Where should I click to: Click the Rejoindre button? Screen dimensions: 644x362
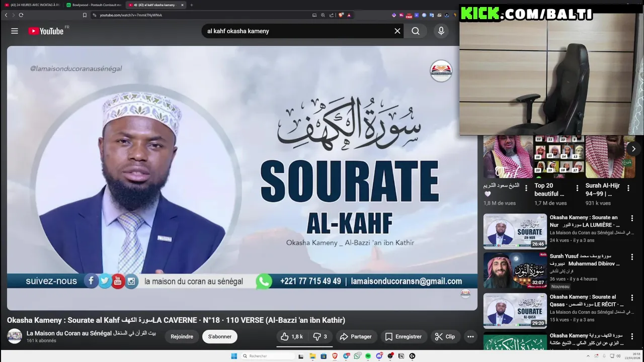pyautogui.click(x=182, y=337)
